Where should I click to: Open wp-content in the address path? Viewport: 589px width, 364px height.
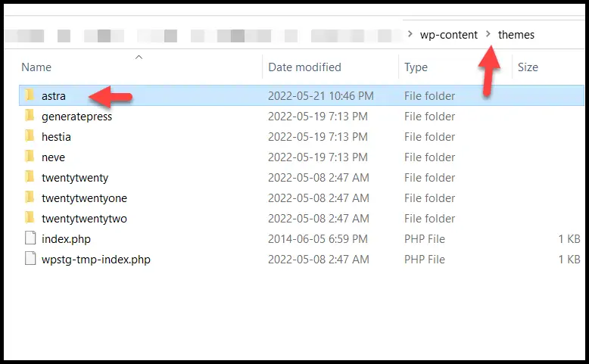449,35
